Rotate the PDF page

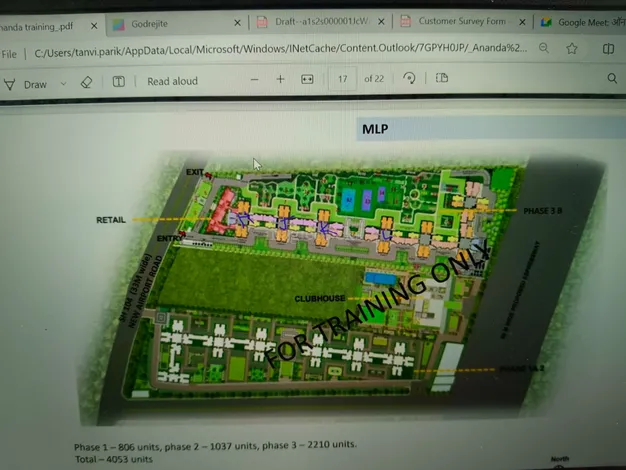409,78
